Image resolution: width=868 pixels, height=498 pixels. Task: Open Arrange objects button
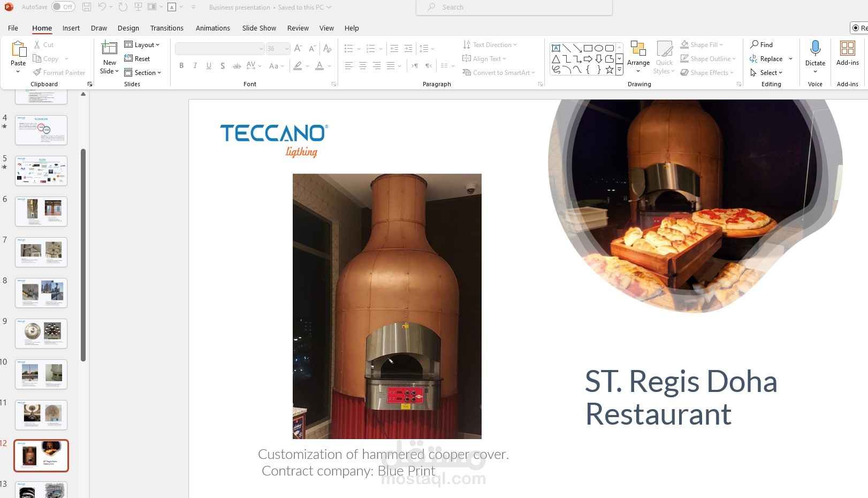click(x=638, y=57)
